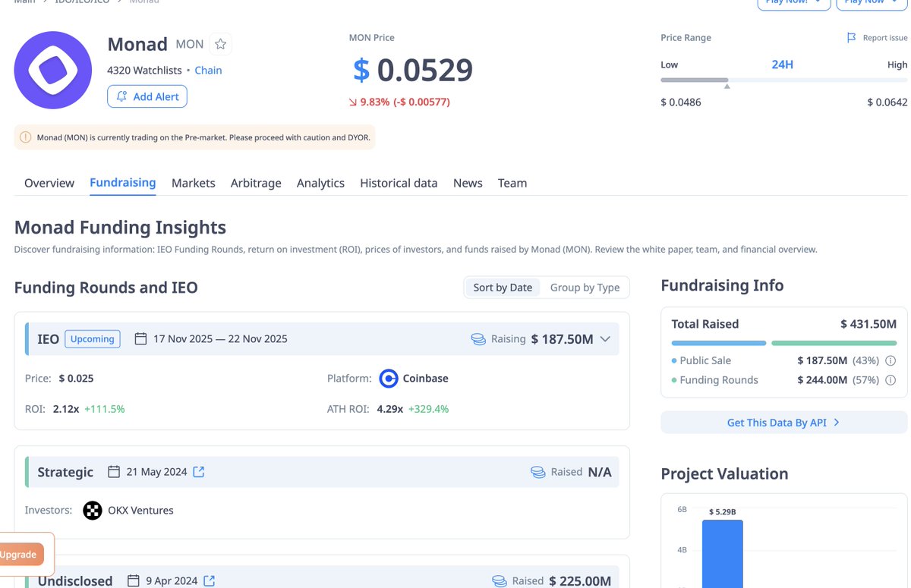
Task: Click the ROI 2.12x value
Action: pyautogui.click(x=66, y=409)
